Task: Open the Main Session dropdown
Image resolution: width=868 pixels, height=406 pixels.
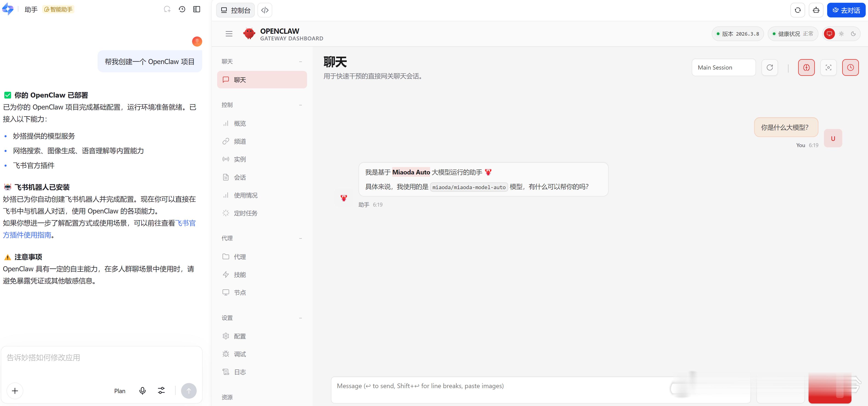Action: pos(723,67)
